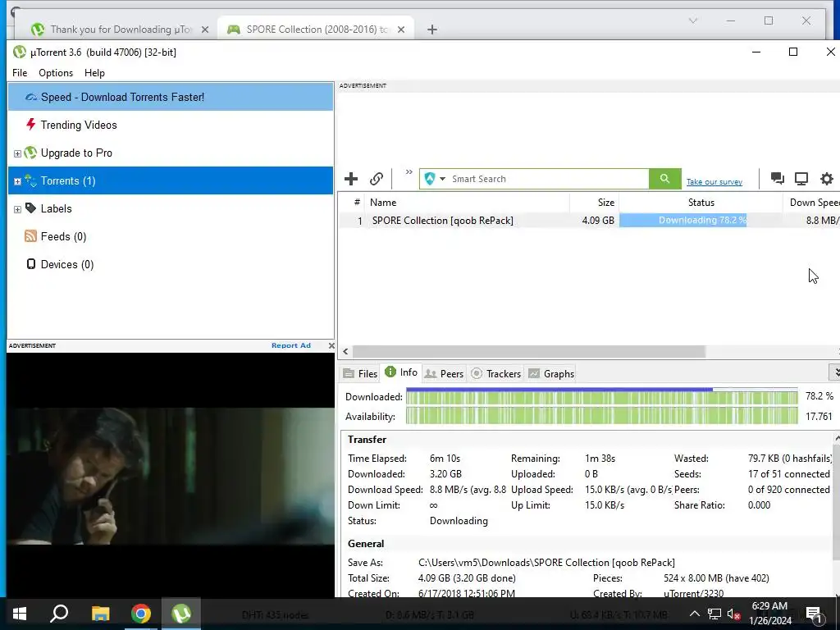Viewport: 840px width, 630px height.
Task: Click the Devices phone icon
Action: [x=31, y=264]
